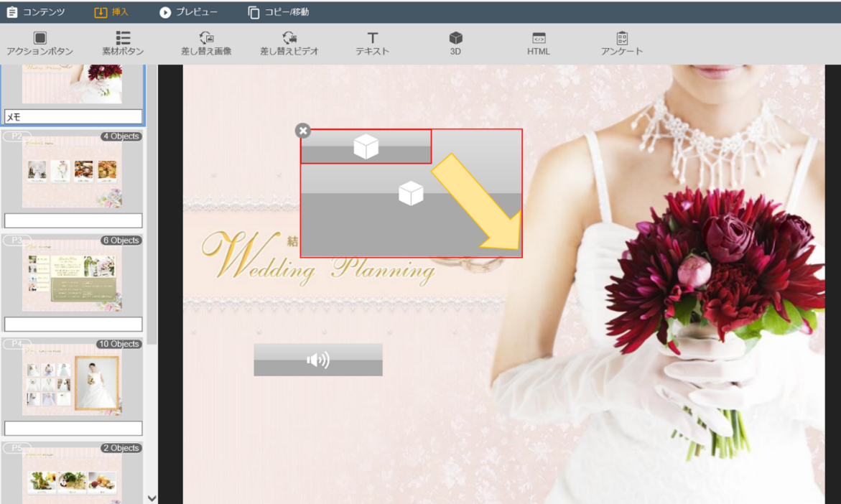This screenshot has width=841, height=504.
Task: Click the memo field under page P2
Action: 73,220
